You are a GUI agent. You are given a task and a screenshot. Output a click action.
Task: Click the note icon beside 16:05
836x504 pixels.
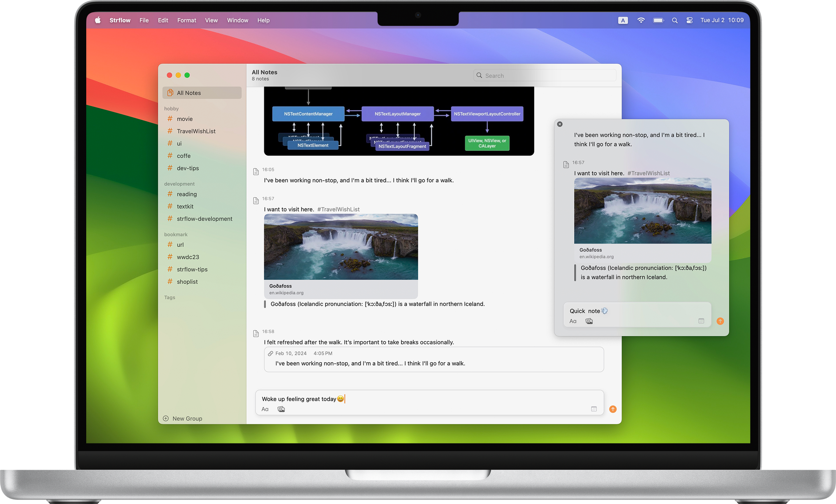click(x=256, y=172)
